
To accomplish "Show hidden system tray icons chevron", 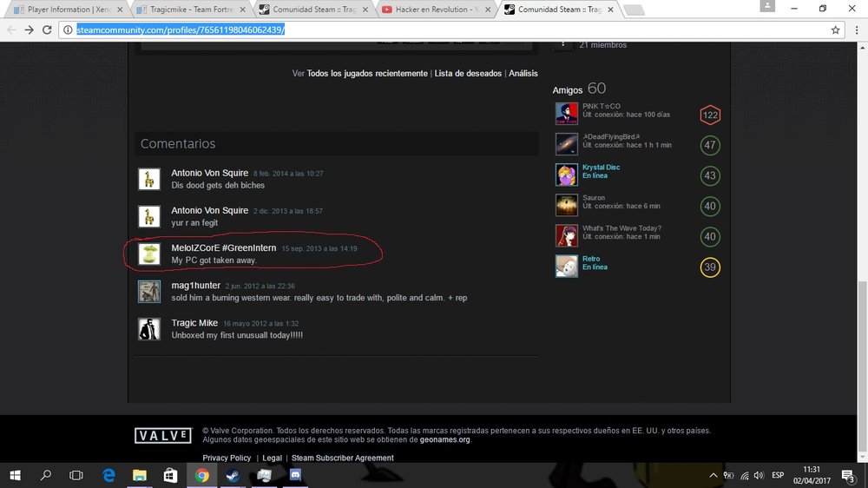I will (713, 475).
